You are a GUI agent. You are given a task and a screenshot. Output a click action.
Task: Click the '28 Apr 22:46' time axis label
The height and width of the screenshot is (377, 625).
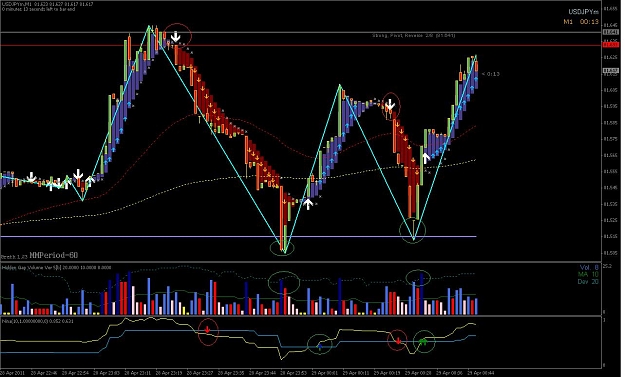pyautogui.click(x=44, y=373)
